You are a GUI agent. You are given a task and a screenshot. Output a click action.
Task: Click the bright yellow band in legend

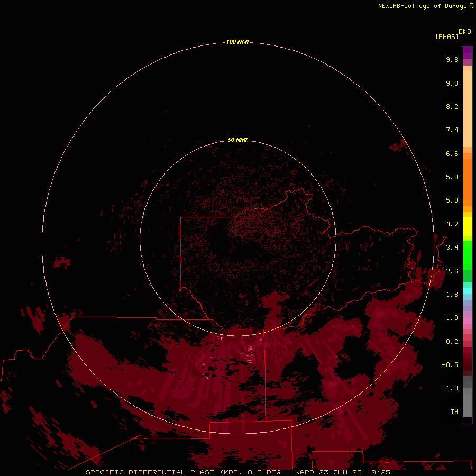(467, 226)
